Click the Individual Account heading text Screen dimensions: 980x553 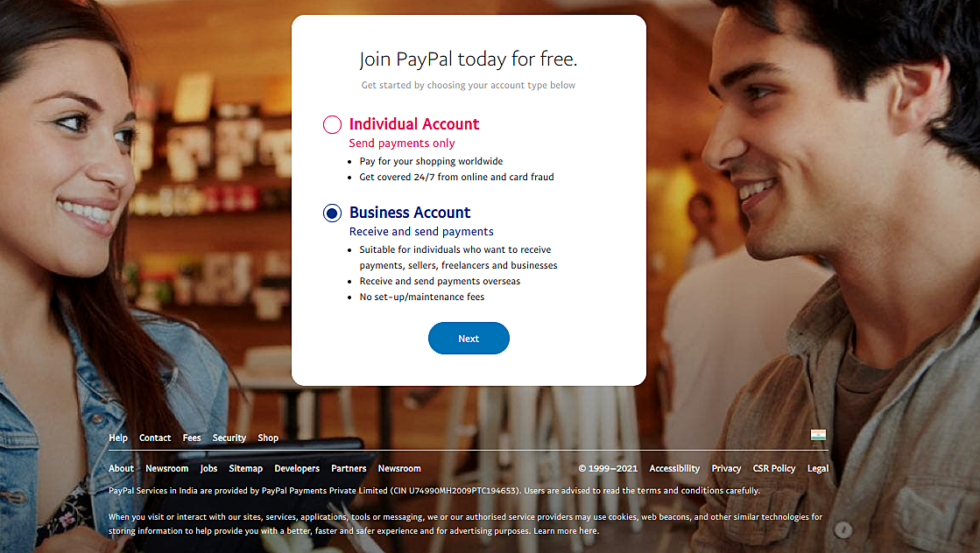(413, 124)
